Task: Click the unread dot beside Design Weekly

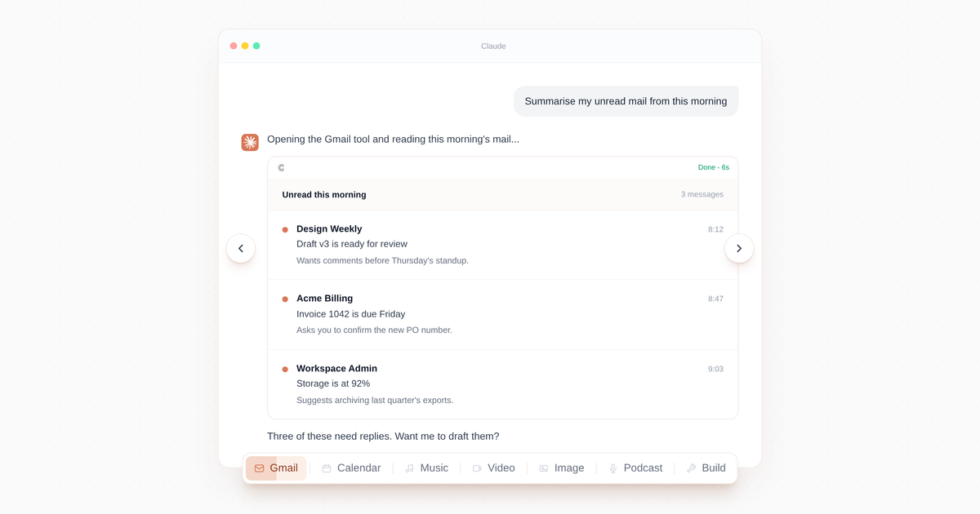Action: click(x=285, y=230)
